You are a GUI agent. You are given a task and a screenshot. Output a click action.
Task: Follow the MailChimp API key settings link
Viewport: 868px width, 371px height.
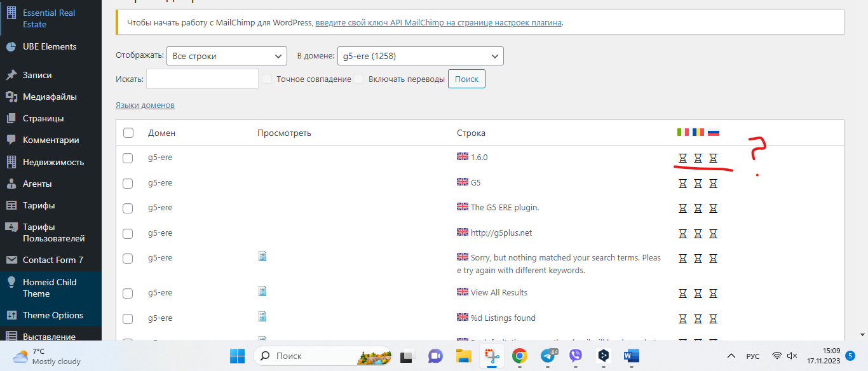pos(438,22)
